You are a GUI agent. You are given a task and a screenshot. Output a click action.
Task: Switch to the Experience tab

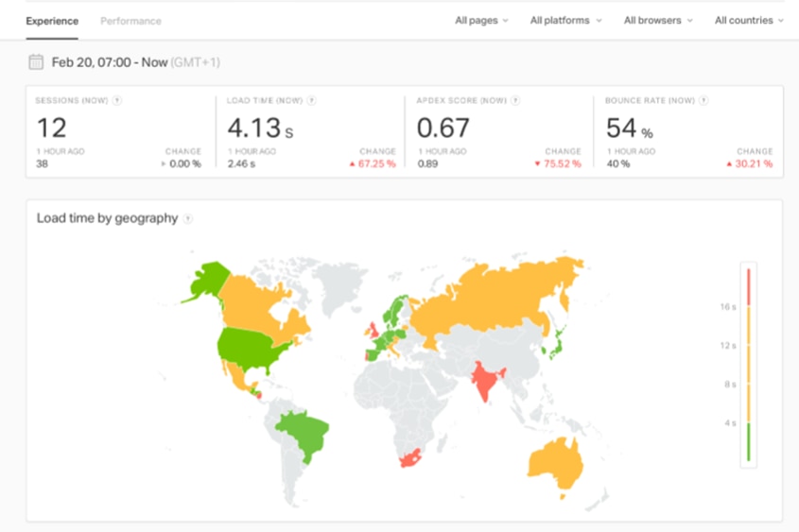(x=52, y=21)
